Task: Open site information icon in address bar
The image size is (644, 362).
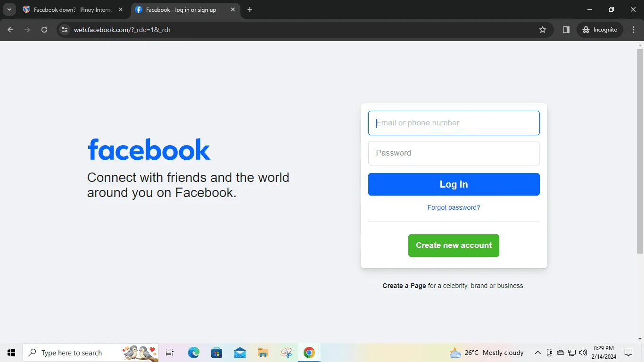Action: [65, 30]
